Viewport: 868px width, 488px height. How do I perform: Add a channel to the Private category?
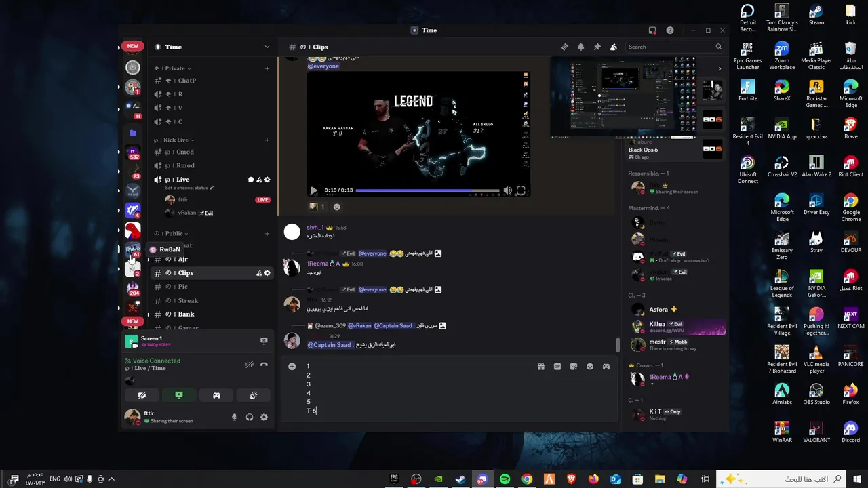tap(267, 68)
